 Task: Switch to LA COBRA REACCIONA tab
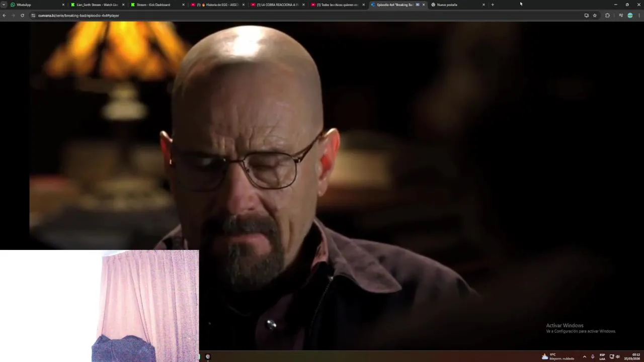(x=277, y=5)
